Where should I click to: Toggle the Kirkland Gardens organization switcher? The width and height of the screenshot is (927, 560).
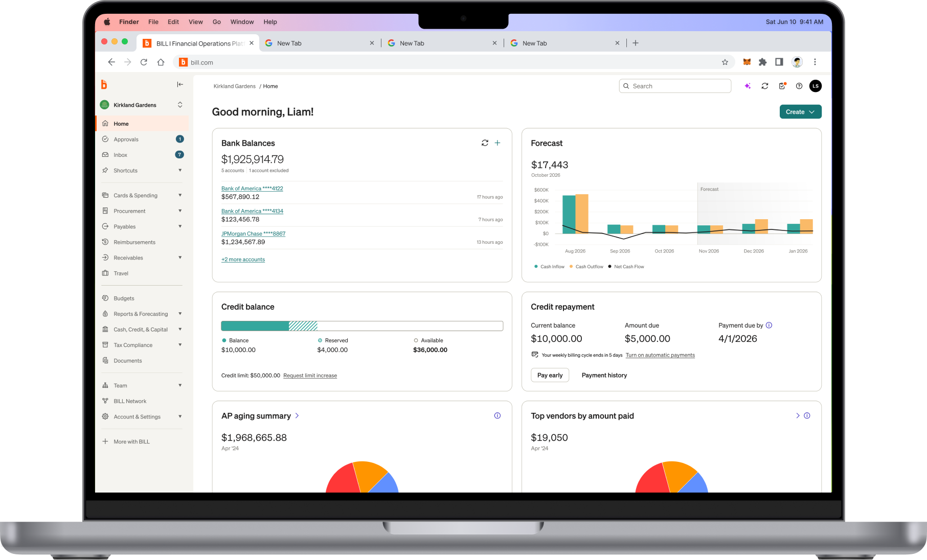point(179,104)
